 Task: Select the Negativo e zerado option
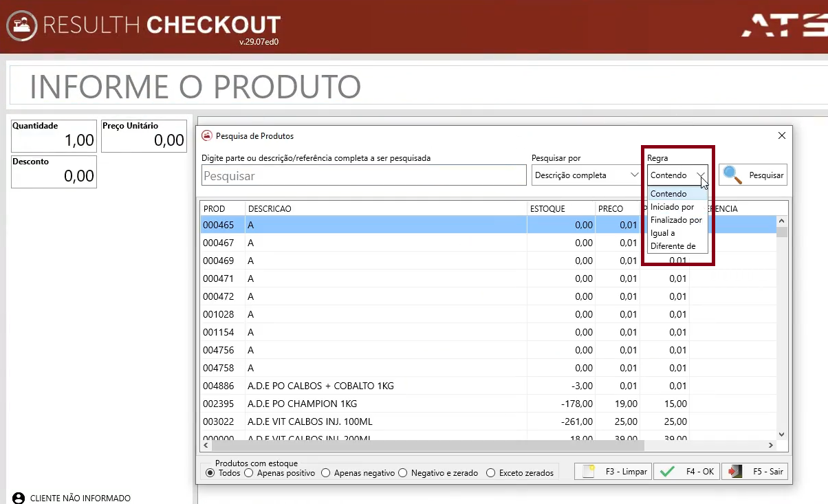click(x=438, y=472)
